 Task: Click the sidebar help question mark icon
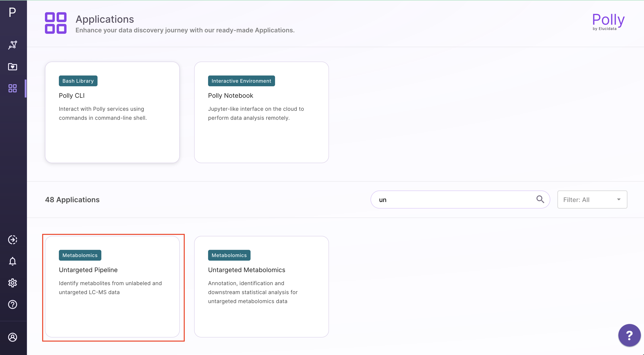tap(13, 304)
